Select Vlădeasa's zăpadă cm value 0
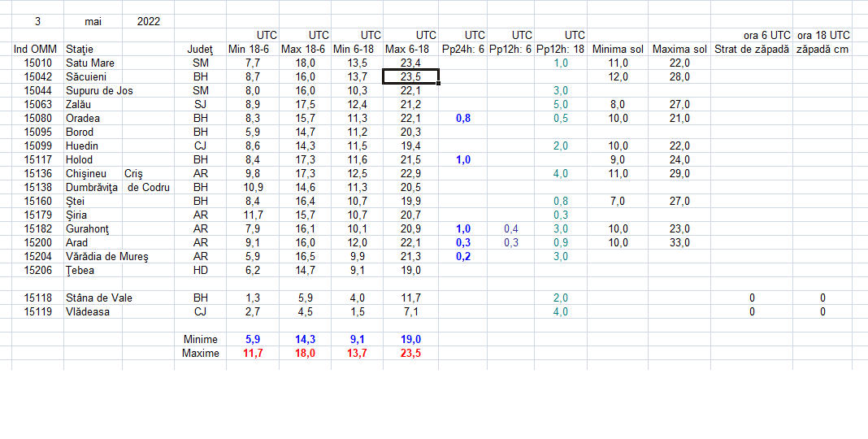This screenshot has height=439, width=868. click(822, 312)
